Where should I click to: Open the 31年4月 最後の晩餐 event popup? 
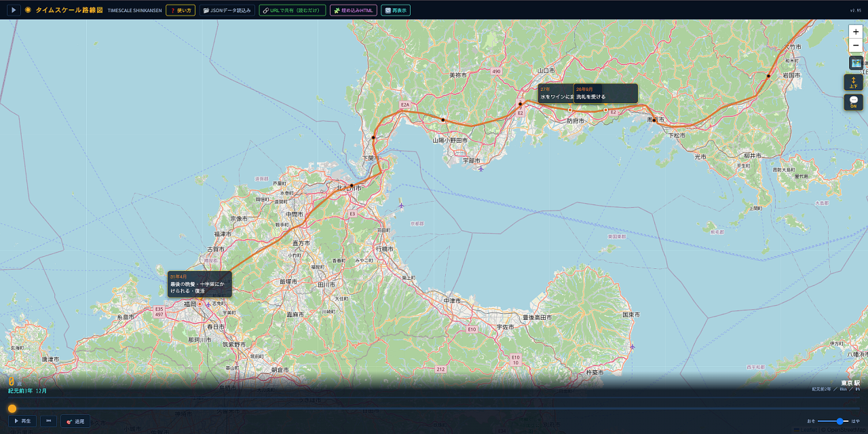pyautogui.click(x=200, y=284)
